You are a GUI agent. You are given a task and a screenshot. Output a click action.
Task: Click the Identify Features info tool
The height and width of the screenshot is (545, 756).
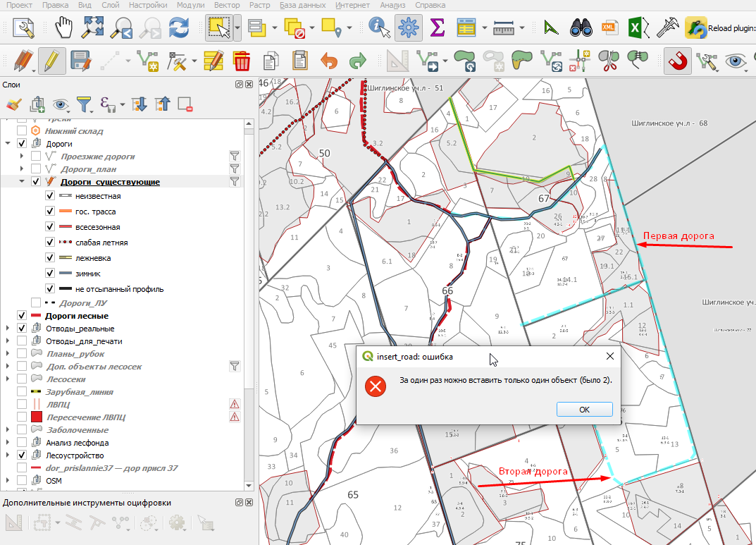click(x=380, y=27)
